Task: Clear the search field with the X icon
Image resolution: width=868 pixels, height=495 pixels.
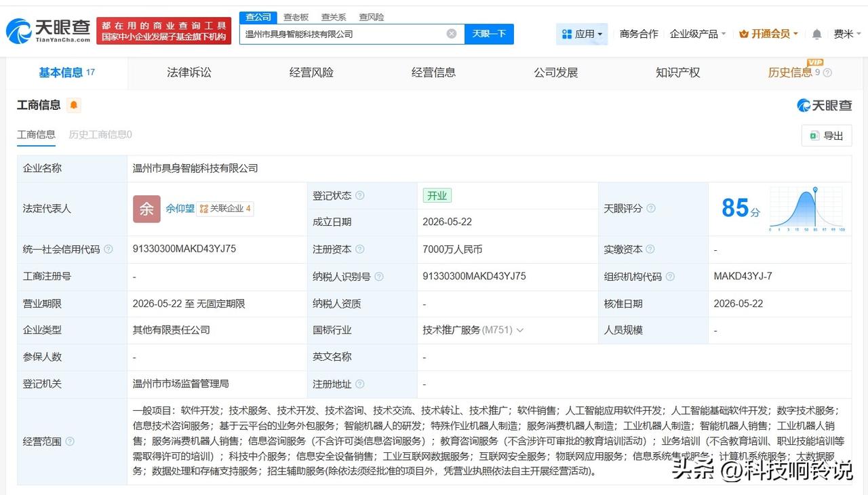Action: click(x=452, y=34)
